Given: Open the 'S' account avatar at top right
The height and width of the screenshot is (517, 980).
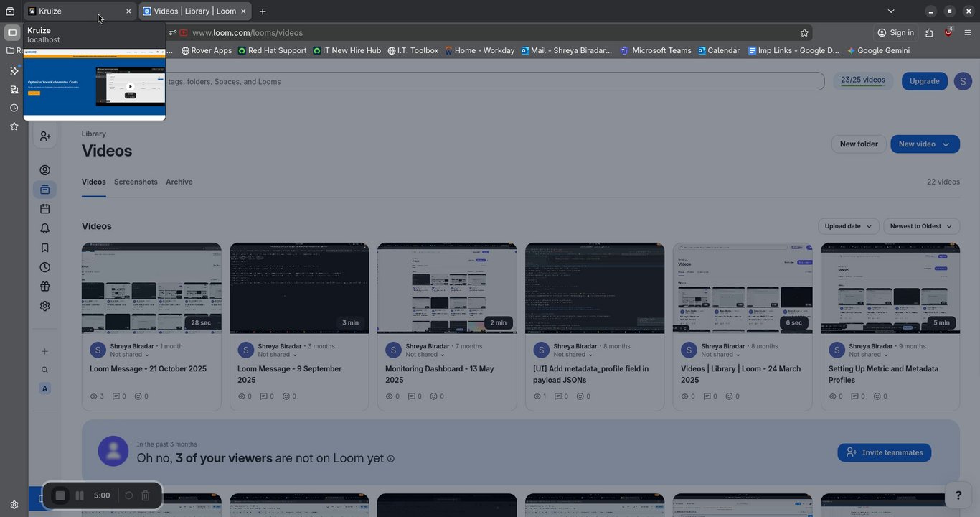Looking at the screenshot, I should coord(963,81).
